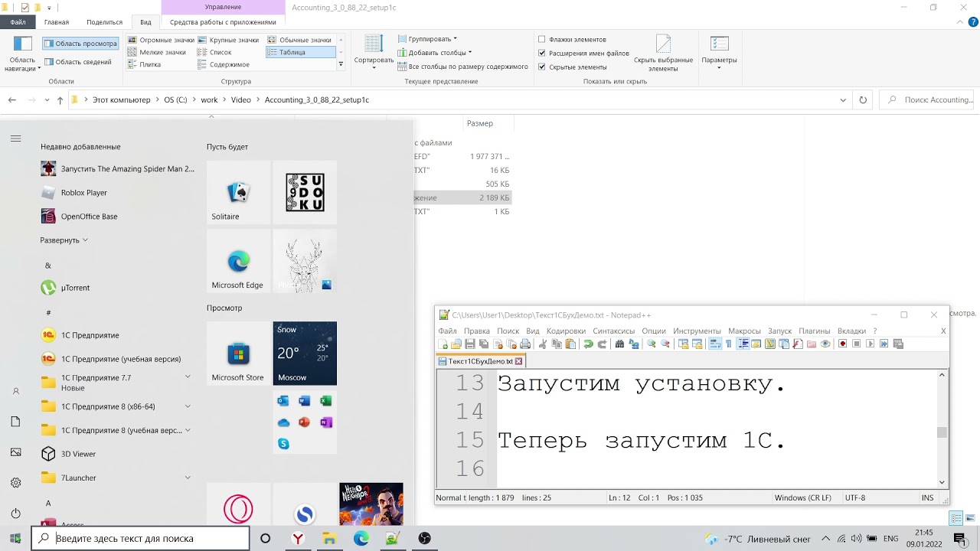
Task: Click the Find binoculars icon in Notepad++
Action: (619, 344)
